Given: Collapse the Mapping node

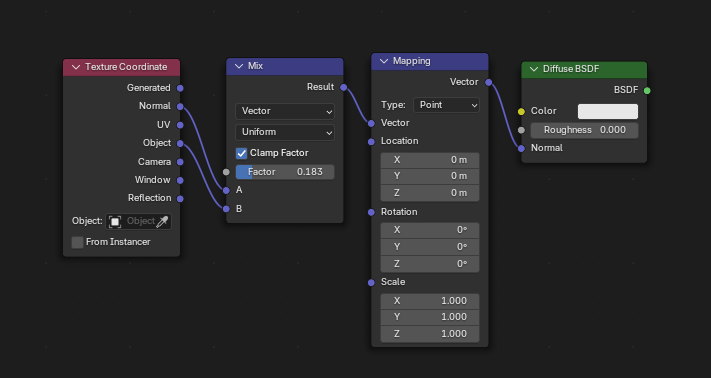Looking at the screenshot, I should 384,61.
